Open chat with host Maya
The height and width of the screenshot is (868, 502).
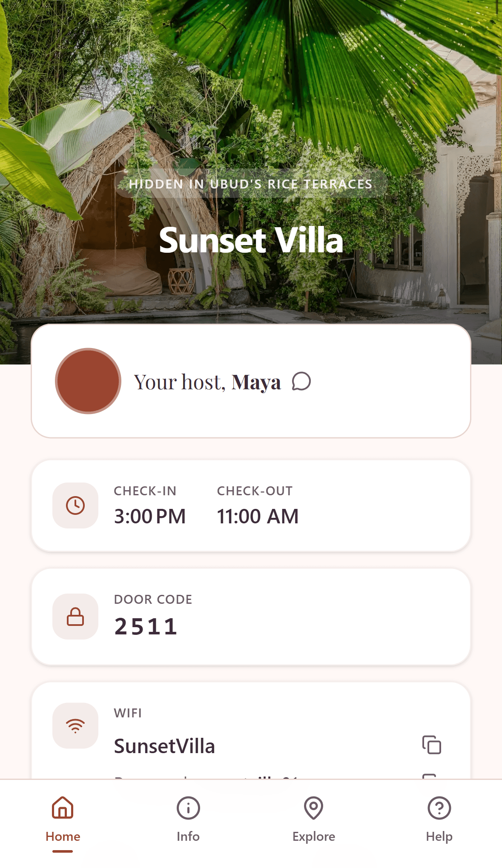coord(302,381)
